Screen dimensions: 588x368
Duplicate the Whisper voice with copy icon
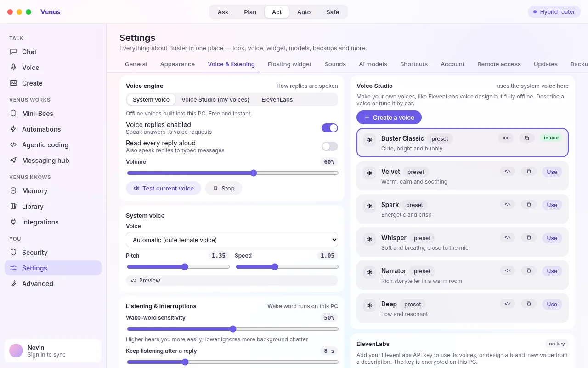[529, 237]
